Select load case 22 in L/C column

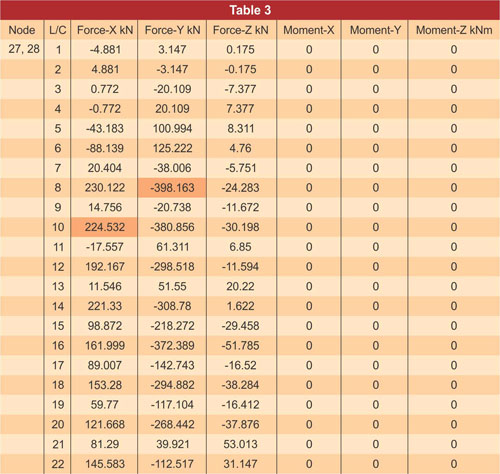click(58, 464)
